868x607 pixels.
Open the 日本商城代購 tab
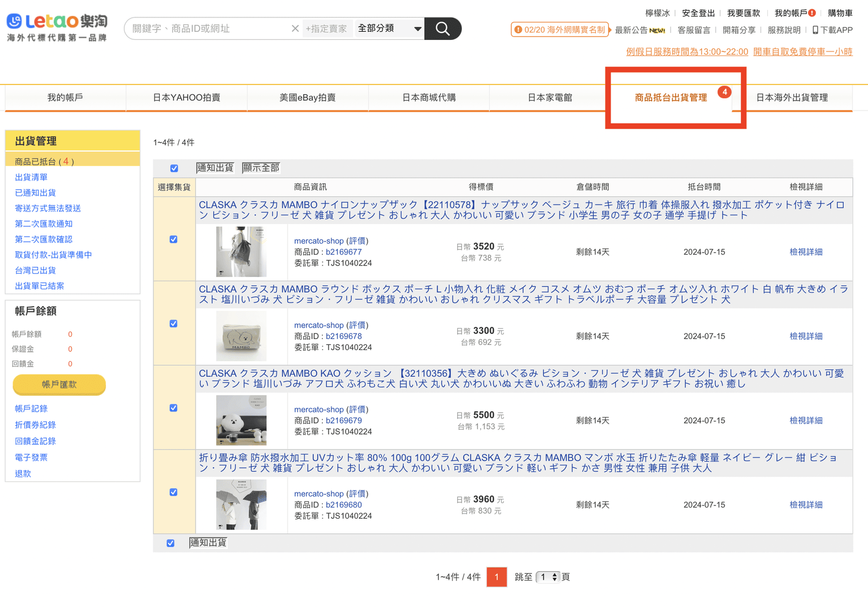click(x=429, y=97)
